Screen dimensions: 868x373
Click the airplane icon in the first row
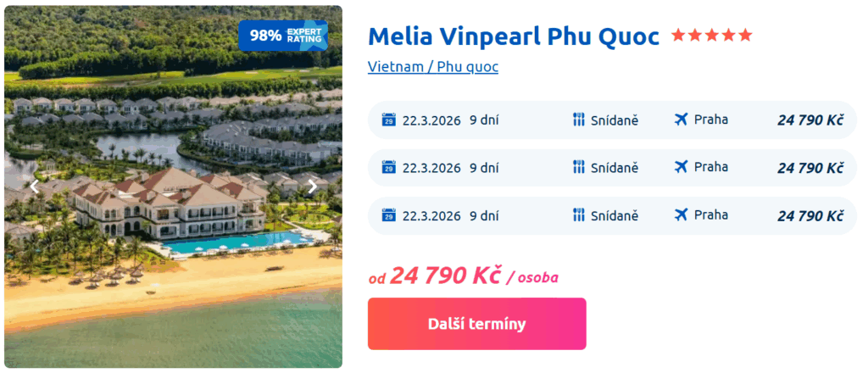pos(681,120)
